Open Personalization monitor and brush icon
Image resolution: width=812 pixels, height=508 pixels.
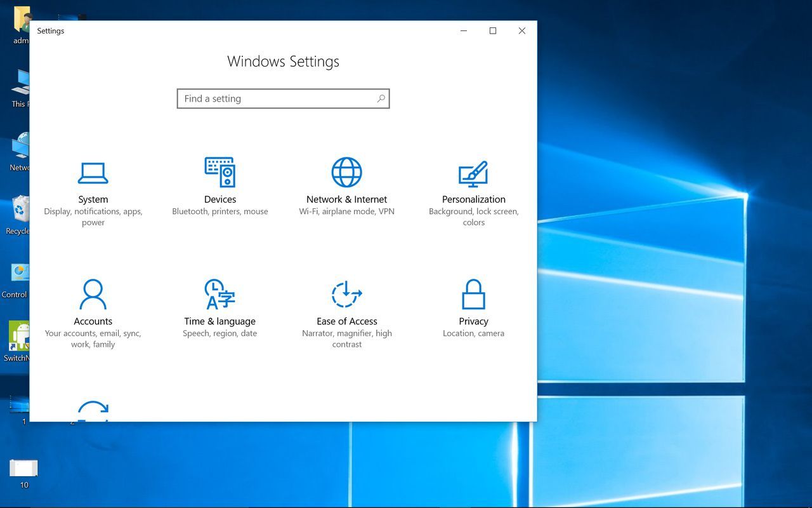[473, 173]
